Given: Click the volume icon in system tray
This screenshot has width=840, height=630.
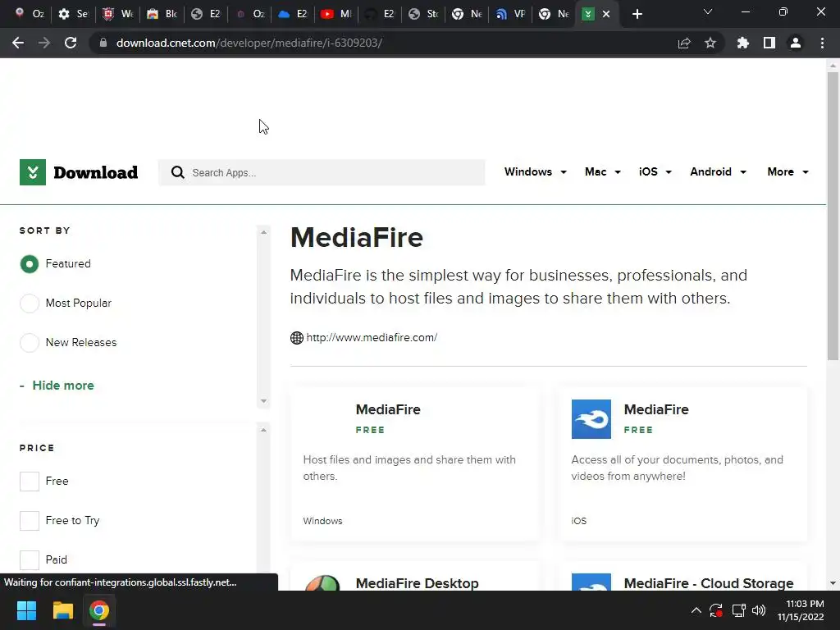Looking at the screenshot, I should tap(759, 610).
